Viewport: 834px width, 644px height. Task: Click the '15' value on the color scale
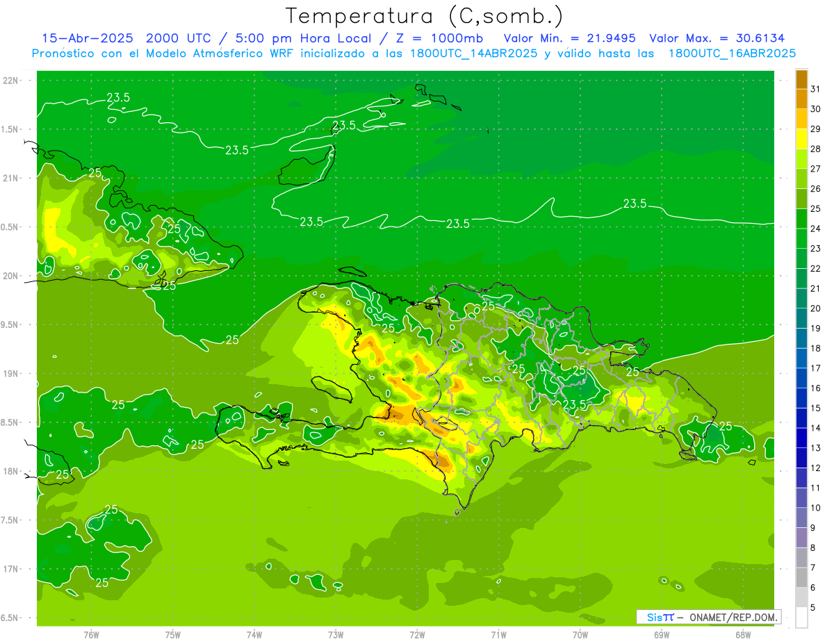click(x=815, y=408)
